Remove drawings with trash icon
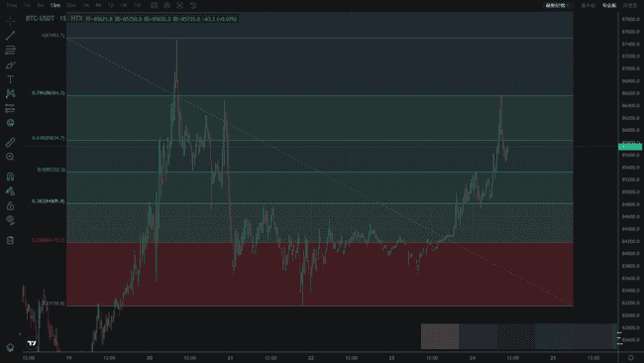The height and width of the screenshot is (363, 644). tap(10, 240)
